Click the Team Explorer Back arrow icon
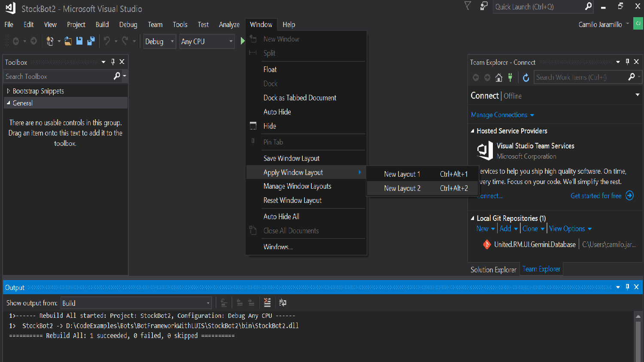 [x=476, y=77]
